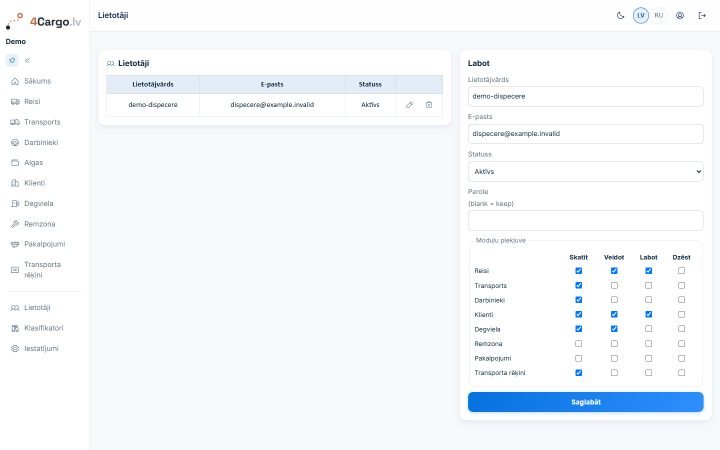Click the E-pasts input field
The height and width of the screenshot is (450, 720).
pos(585,134)
